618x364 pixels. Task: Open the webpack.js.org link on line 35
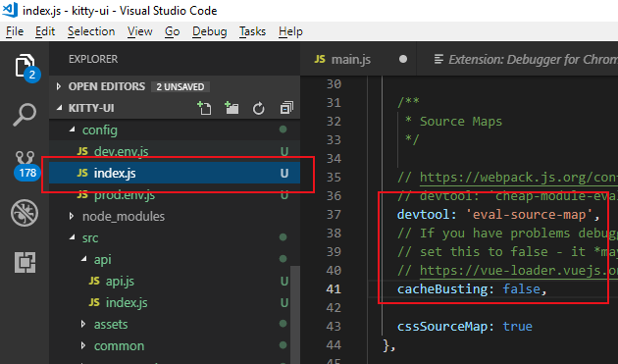click(x=518, y=177)
